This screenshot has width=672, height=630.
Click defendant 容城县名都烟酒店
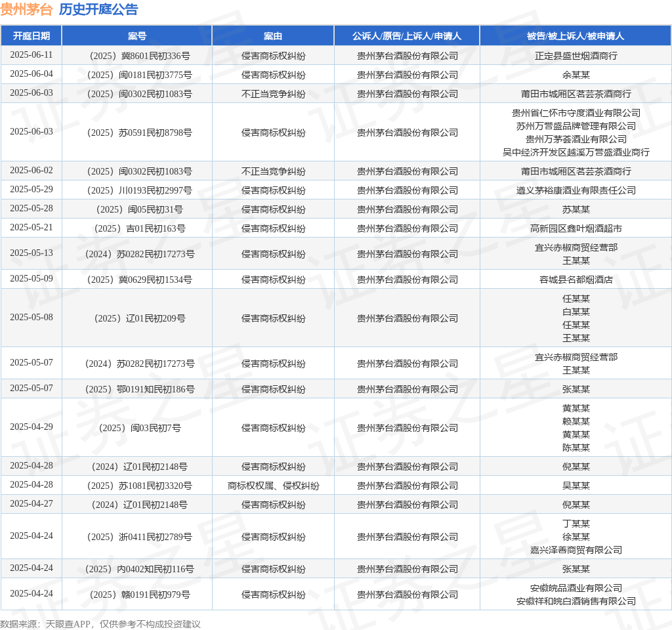[576, 280]
